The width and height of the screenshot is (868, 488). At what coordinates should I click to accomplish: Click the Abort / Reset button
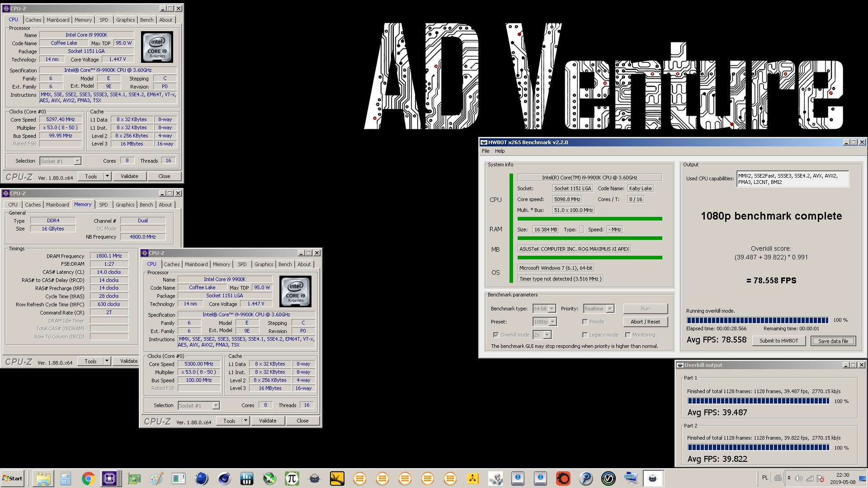tap(645, 322)
